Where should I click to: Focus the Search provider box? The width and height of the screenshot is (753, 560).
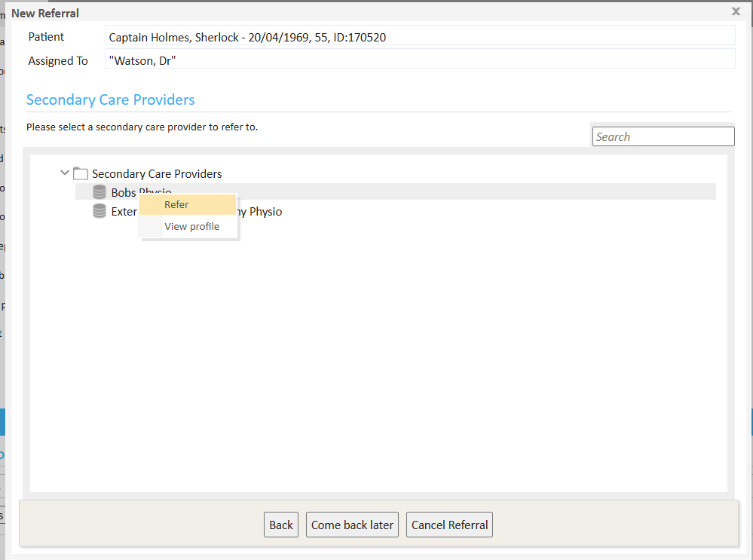coord(663,136)
